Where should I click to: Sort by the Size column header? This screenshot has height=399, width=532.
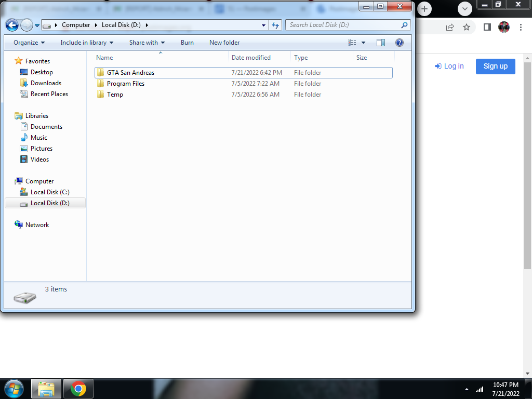(374, 58)
